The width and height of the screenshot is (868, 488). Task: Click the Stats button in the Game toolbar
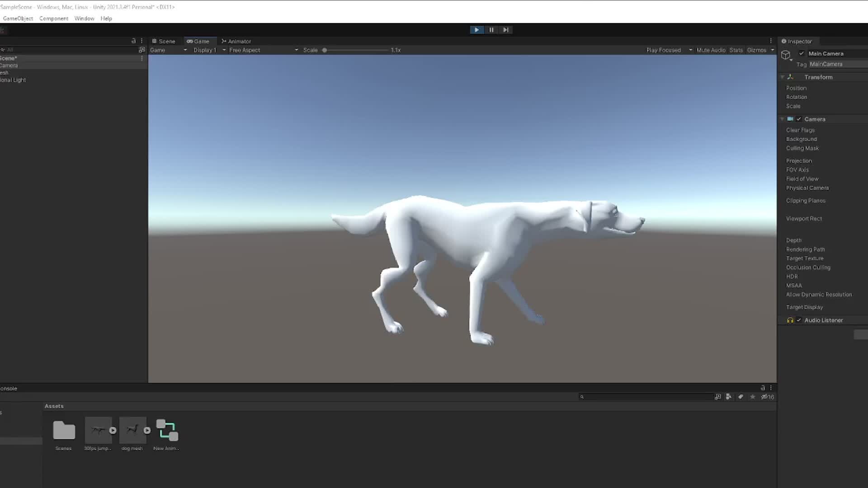pyautogui.click(x=736, y=50)
